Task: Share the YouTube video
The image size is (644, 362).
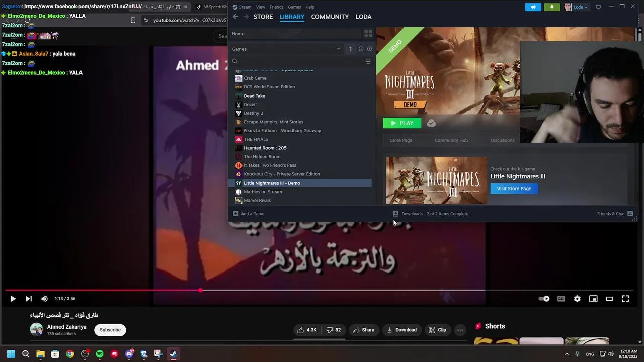Action: click(364, 330)
